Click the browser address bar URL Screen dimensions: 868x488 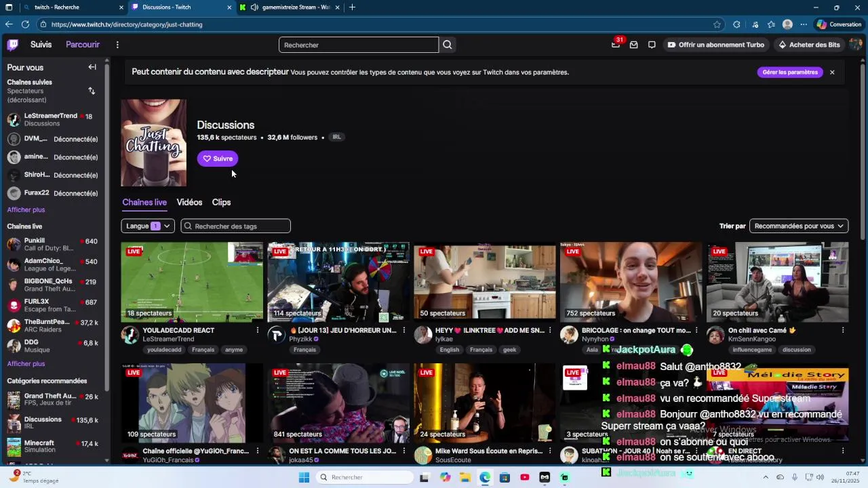(x=127, y=24)
